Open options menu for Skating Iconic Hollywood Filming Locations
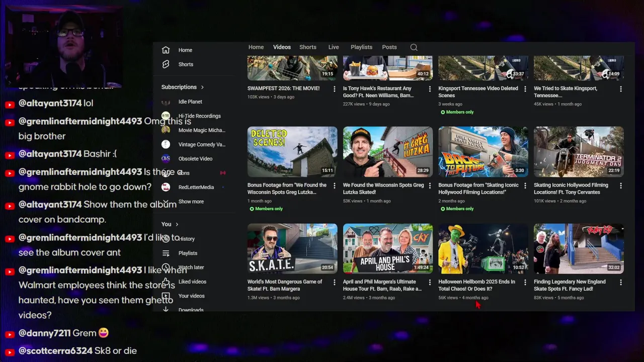 [621, 186]
